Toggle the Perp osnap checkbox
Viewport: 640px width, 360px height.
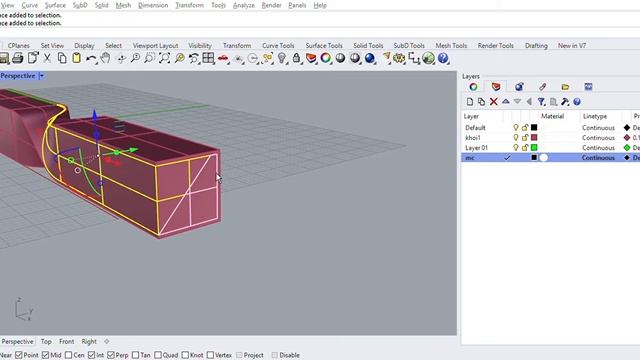111,355
